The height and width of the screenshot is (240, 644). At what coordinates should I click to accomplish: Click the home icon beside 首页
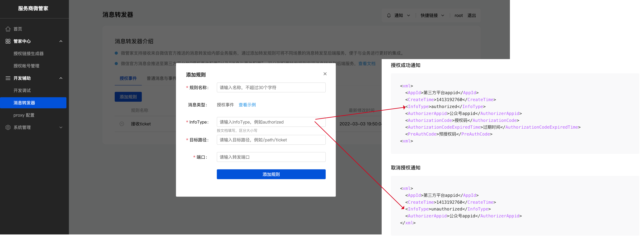[8, 29]
